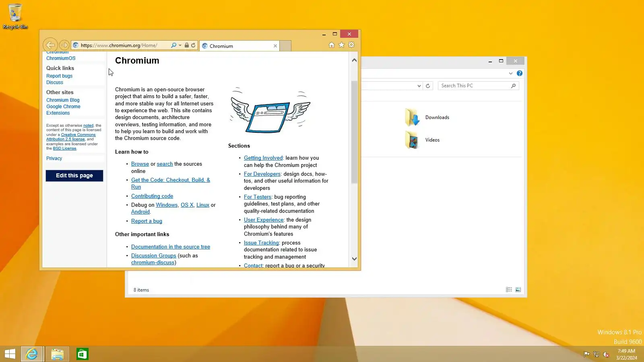Open the OS X debug link
The image size is (644, 362).
coord(187,205)
